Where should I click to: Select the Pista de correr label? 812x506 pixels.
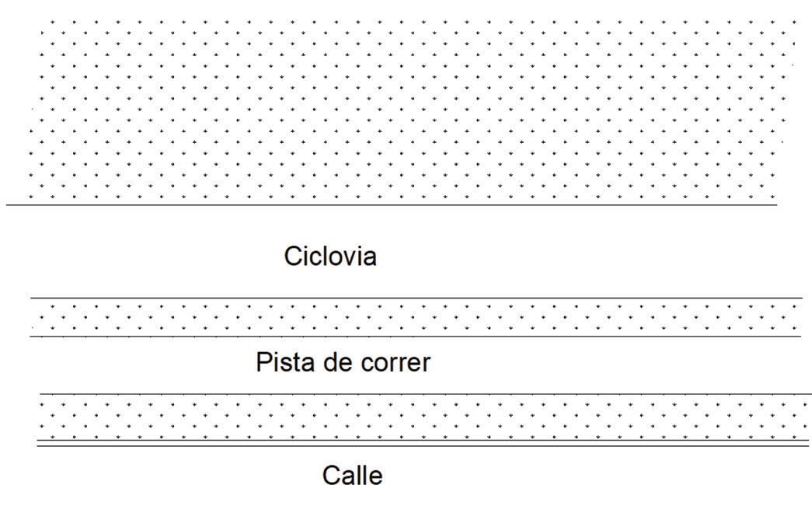[342, 362]
